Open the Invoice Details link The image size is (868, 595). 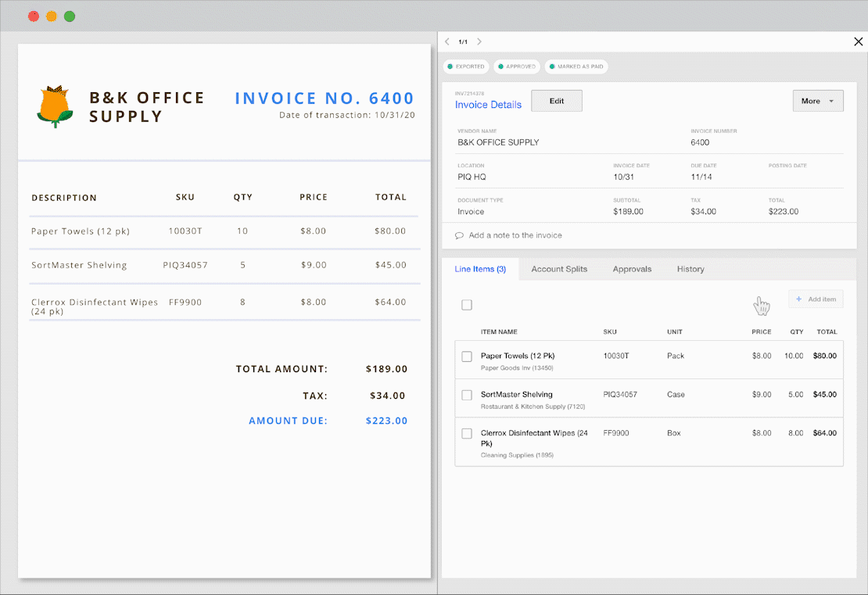[488, 105]
